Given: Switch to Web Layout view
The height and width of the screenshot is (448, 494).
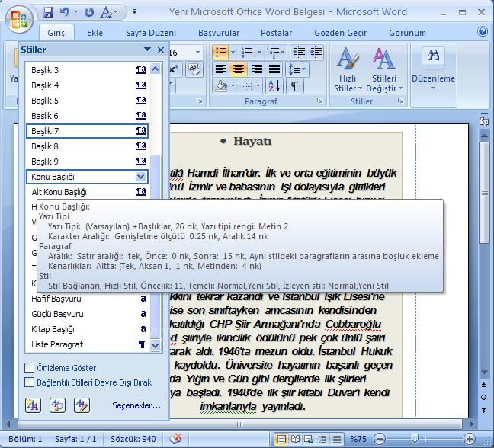Looking at the screenshot, I should pyautogui.click(x=309, y=439).
